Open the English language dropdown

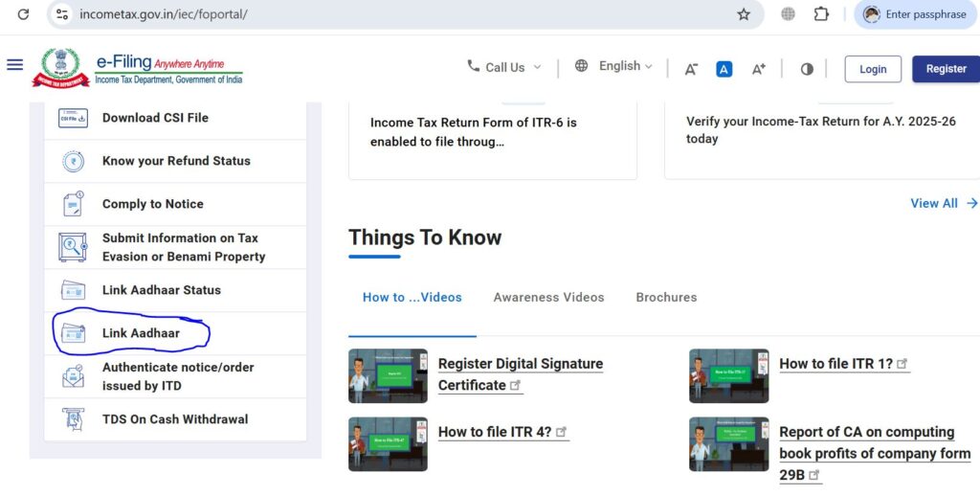[614, 66]
